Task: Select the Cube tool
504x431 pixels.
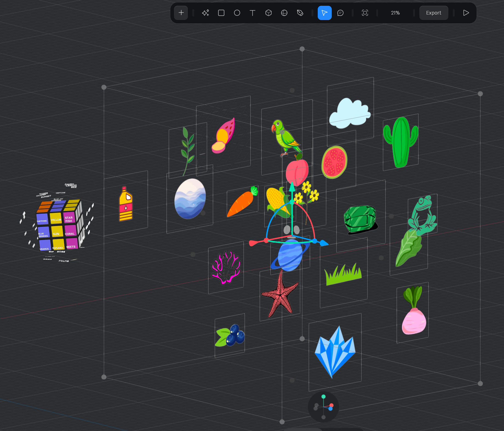Action: click(268, 13)
